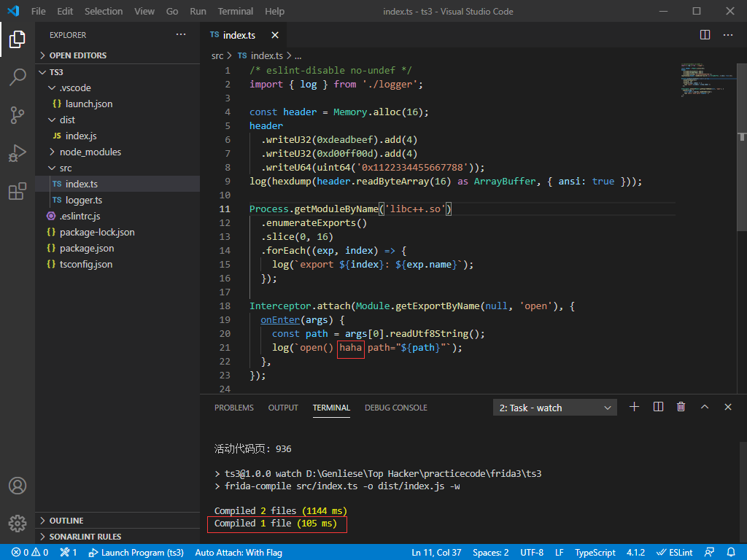Open the Source Control view
The height and width of the screenshot is (560, 747).
pyautogui.click(x=18, y=115)
